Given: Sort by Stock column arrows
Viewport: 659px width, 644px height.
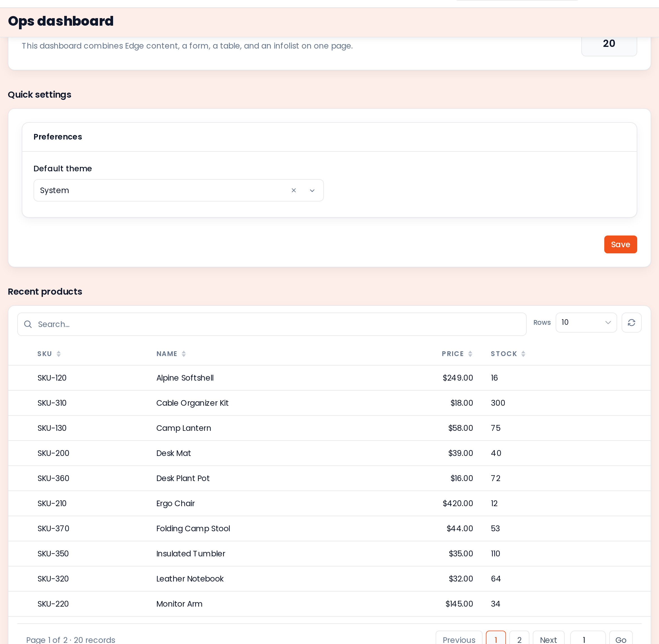Looking at the screenshot, I should click(x=523, y=354).
